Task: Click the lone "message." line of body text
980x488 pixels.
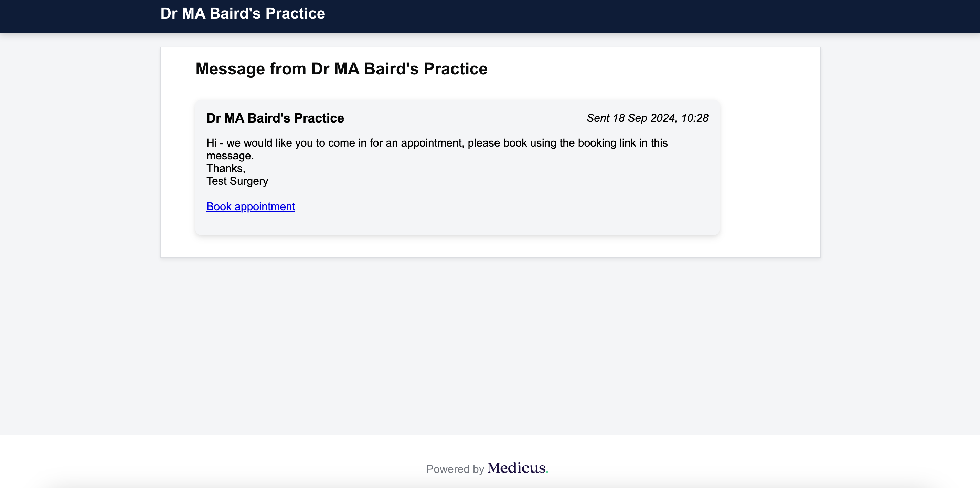Action: (x=230, y=156)
